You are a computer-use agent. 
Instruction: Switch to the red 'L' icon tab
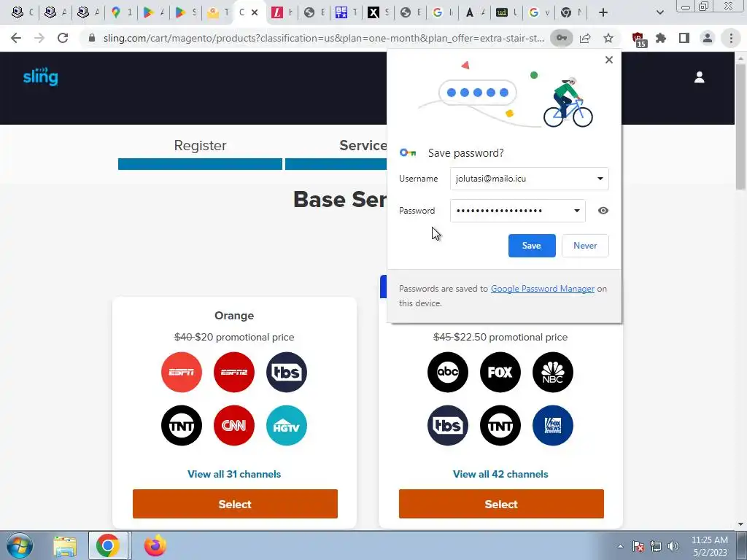pos(282,13)
